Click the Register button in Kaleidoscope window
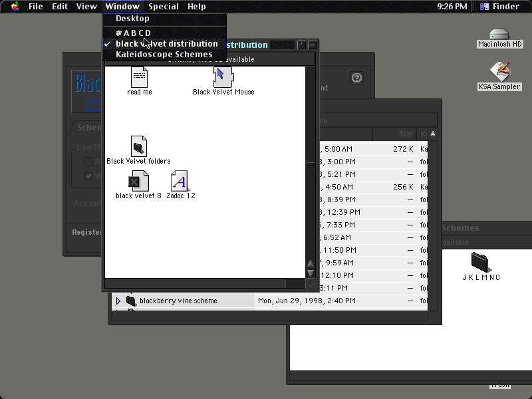The height and width of the screenshot is (399, 532). point(86,232)
